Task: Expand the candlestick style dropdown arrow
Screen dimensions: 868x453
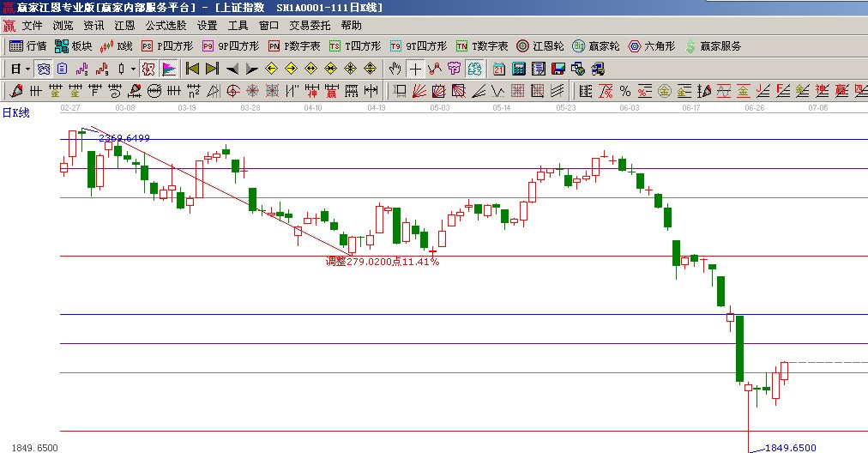Action: 133,69
